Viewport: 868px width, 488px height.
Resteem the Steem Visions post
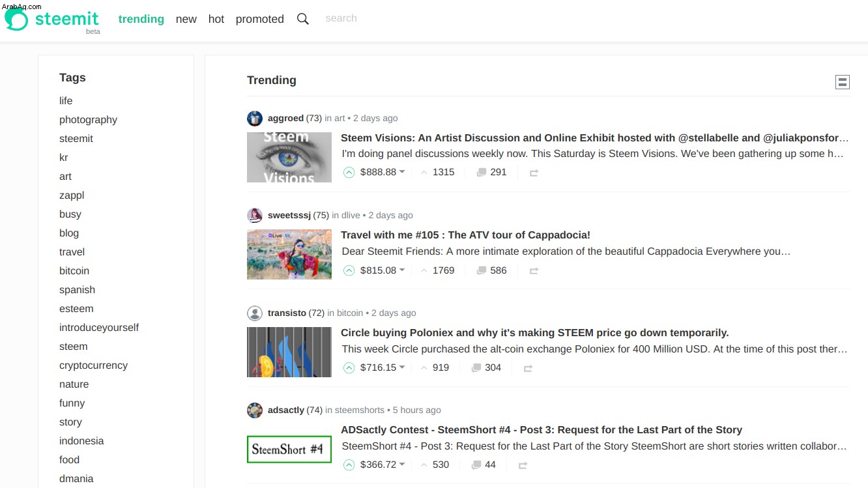click(534, 173)
